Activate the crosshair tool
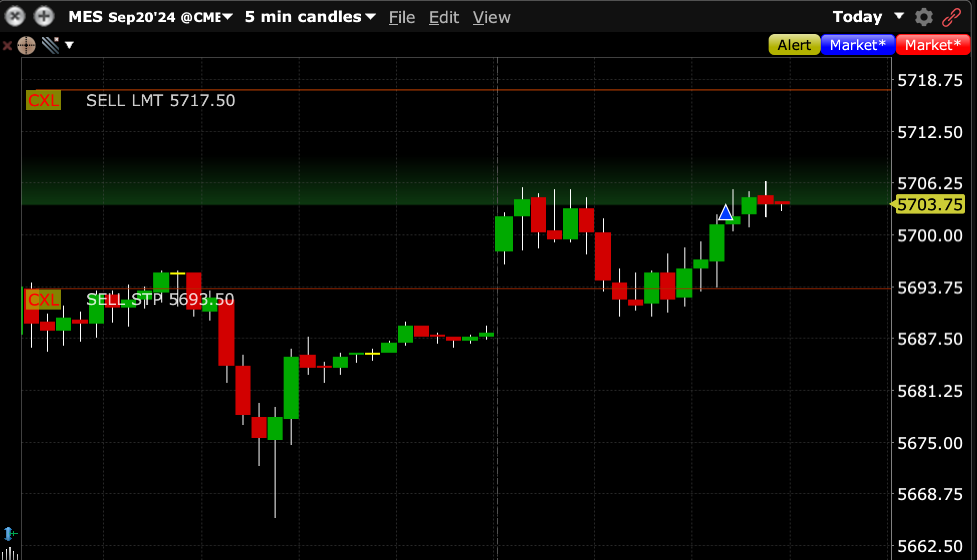The height and width of the screenshot is (560, 977). [x=27, y=46]
